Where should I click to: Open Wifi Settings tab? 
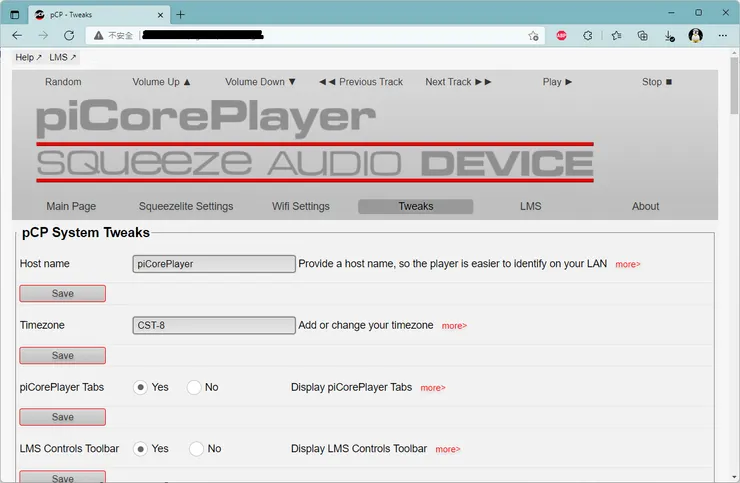click(x=301, y=206)
